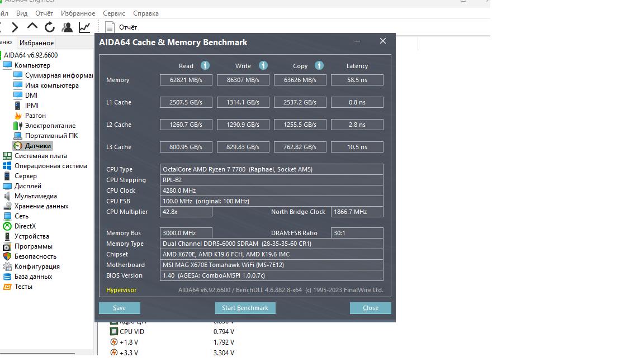The width and height of the screenshot is (644, 362).
Task: Click the Write info icon
Action: (263, 66)
